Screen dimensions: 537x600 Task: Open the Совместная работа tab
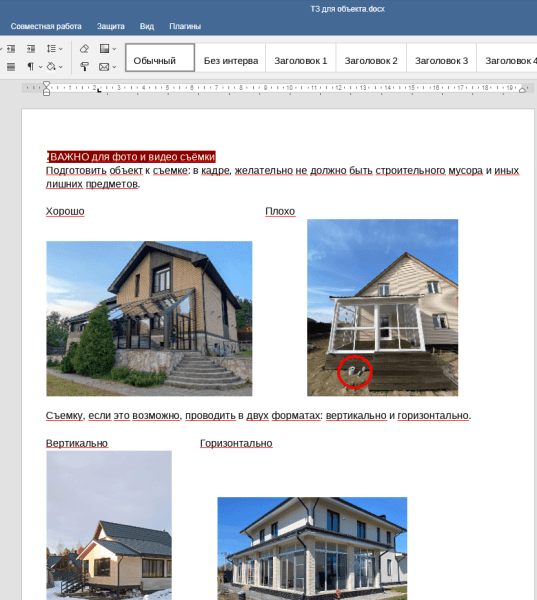point(46,26)
